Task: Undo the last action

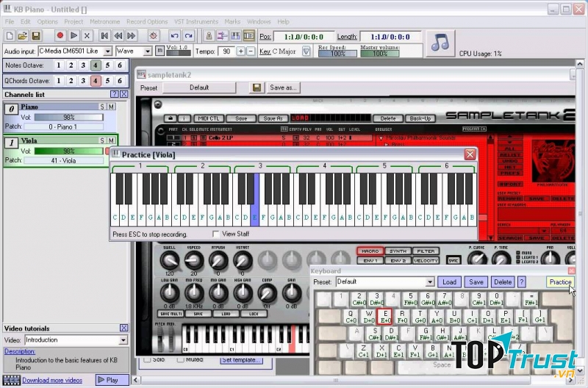Action: point(174,36)
